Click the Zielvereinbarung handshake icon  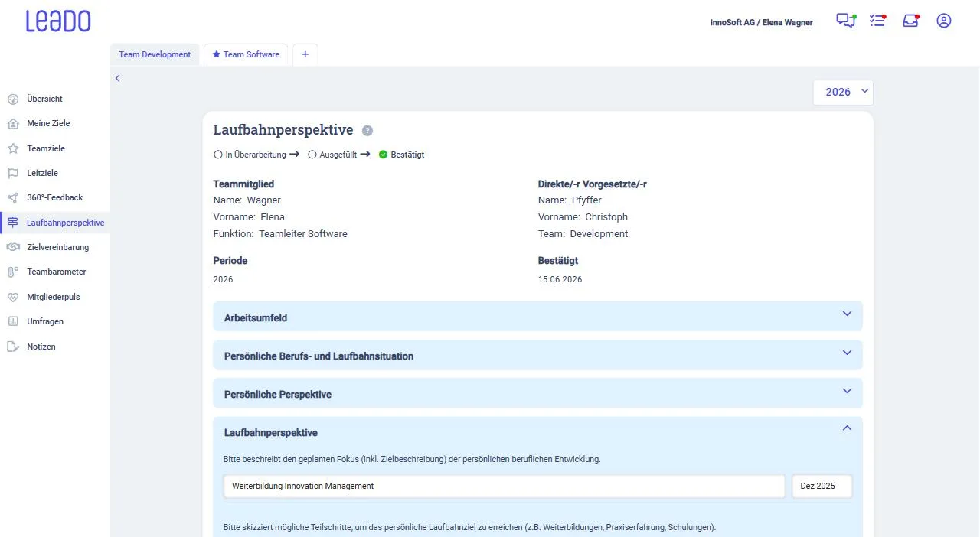tap(13, 247)
